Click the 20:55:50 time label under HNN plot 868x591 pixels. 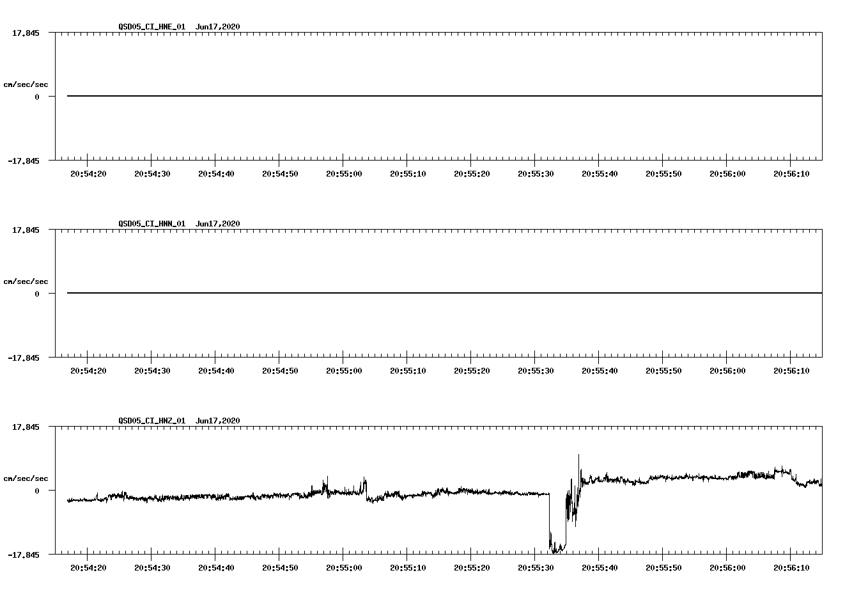(663, 370)
